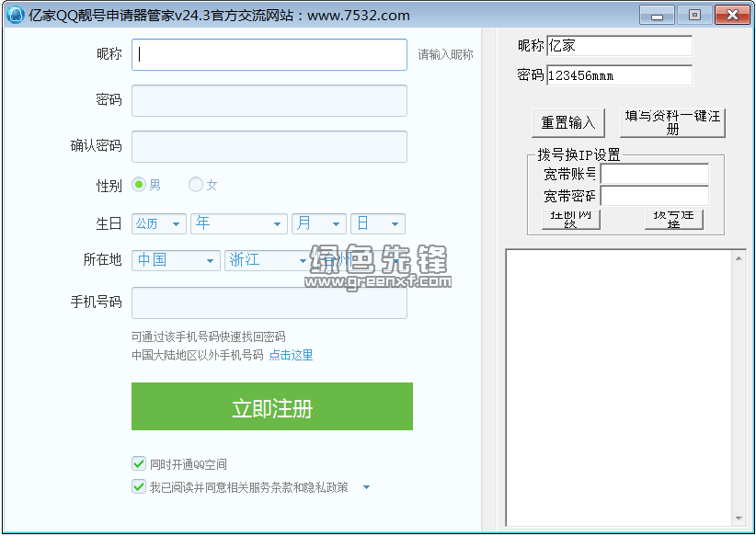This screenshot has height=536, width=756.
Task: Expand the service terms arrow
Action: tap(366, 487)
